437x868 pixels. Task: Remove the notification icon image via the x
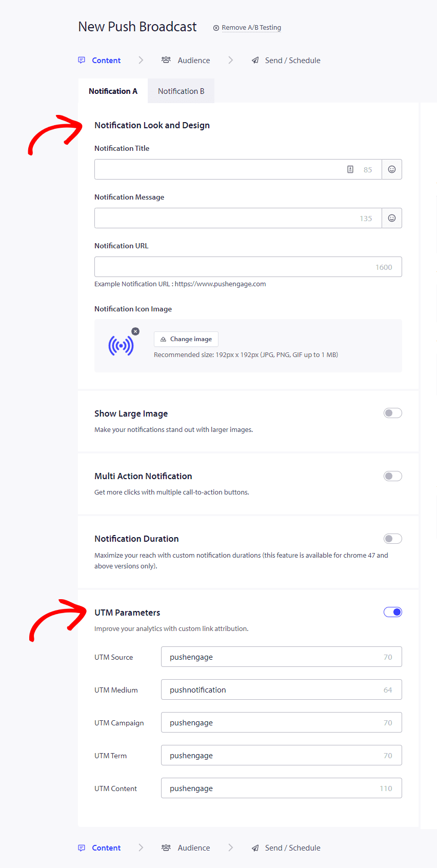[135, 331]
